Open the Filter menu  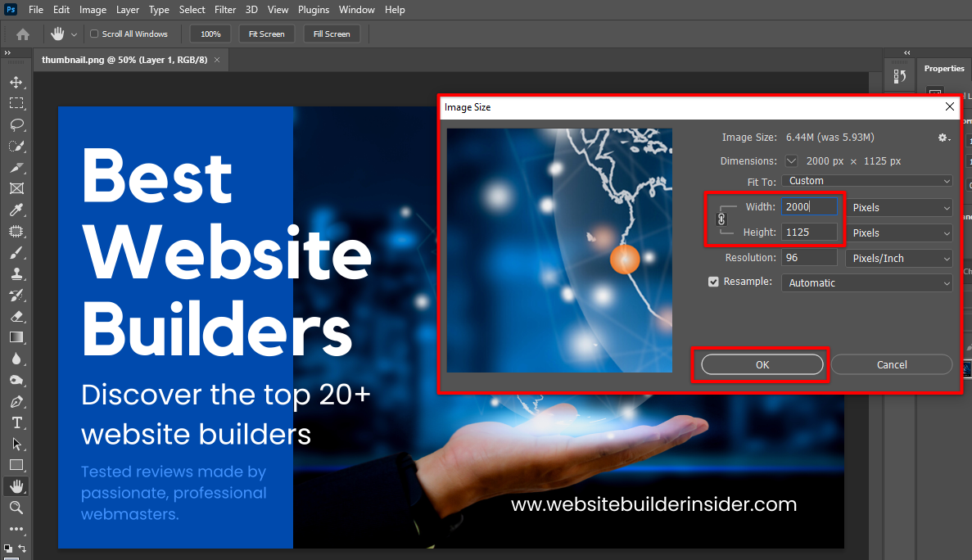coord(225,9)
